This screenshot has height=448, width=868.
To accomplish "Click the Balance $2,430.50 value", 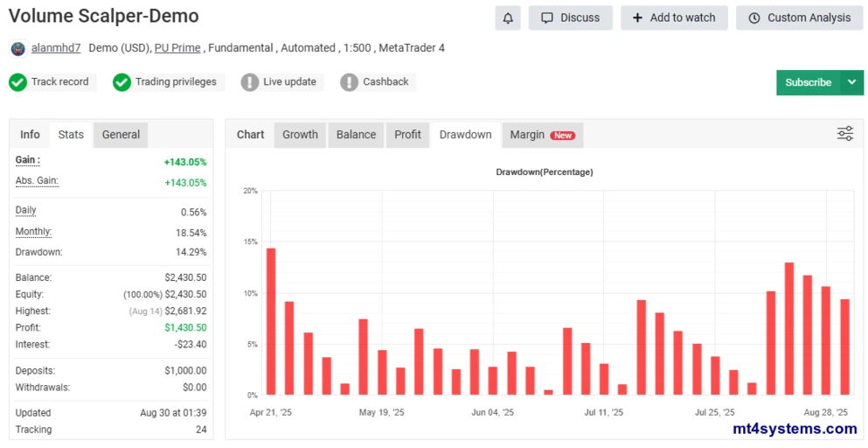I will coord(185,277).
